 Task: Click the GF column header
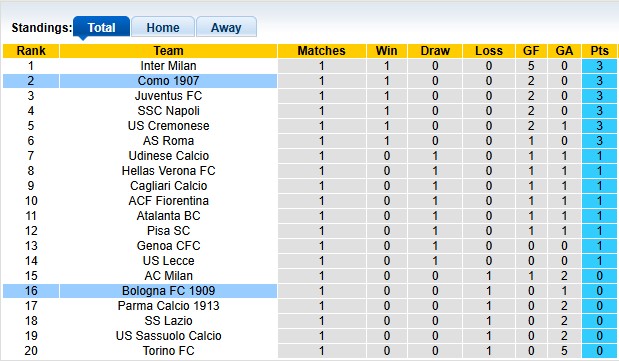[x=531, y=51]
